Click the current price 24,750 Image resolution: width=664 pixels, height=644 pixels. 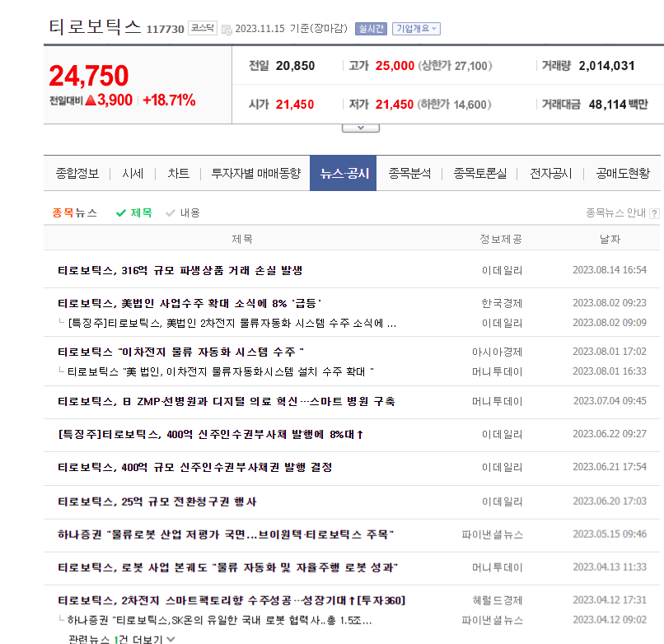(x=88, y=76)
